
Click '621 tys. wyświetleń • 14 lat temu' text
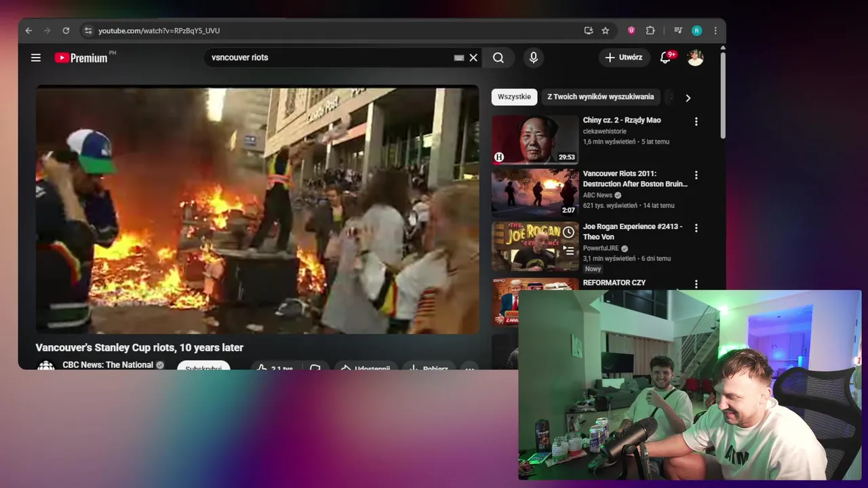(629, 205)
